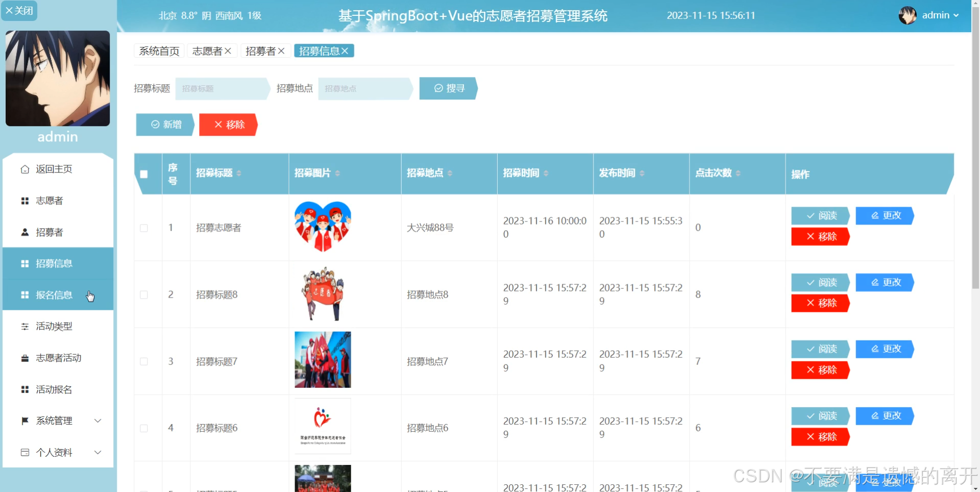Click the admin avatar in the top bar
Image resolution: width=980 pixels, height=492 pixels.
(x=908, y=15)
